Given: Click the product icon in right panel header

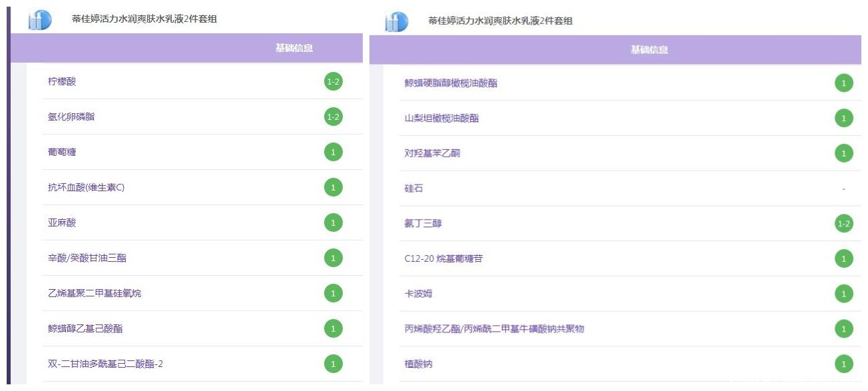Looking at the screenshot, I should coord(396,21).
